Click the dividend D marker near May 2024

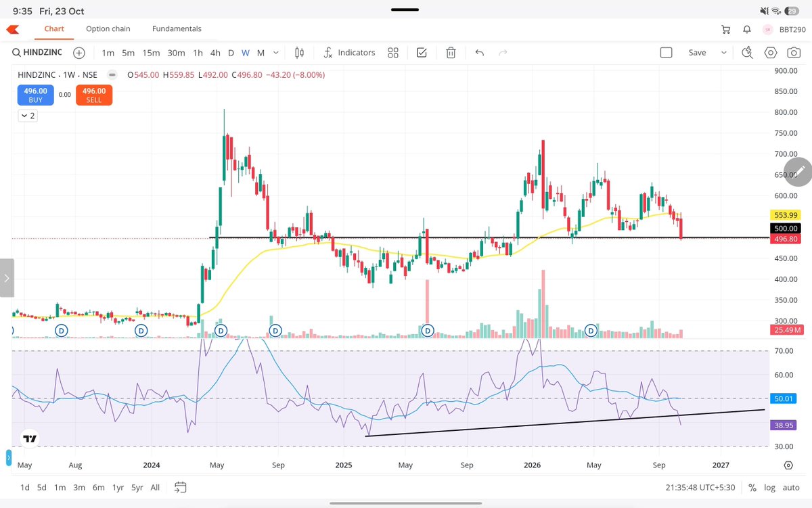click(221, 330)
